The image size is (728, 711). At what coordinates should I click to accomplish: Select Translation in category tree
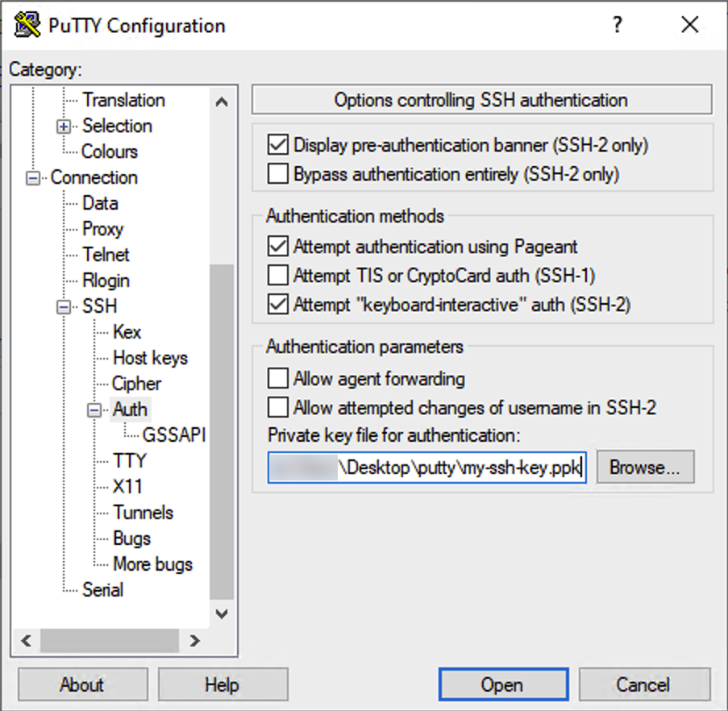[x=123, y=100]
